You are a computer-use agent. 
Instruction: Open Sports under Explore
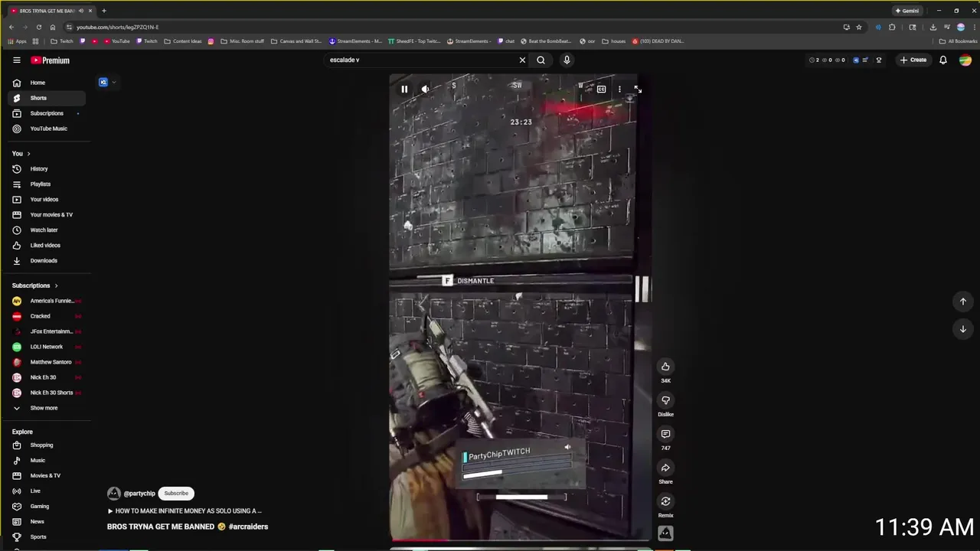46,536
